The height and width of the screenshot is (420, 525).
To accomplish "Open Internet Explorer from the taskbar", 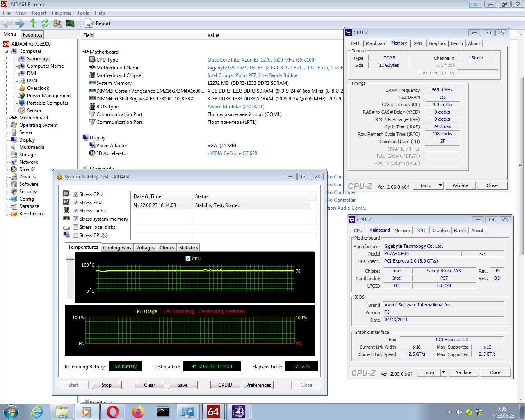I will [x=37, y=411].
